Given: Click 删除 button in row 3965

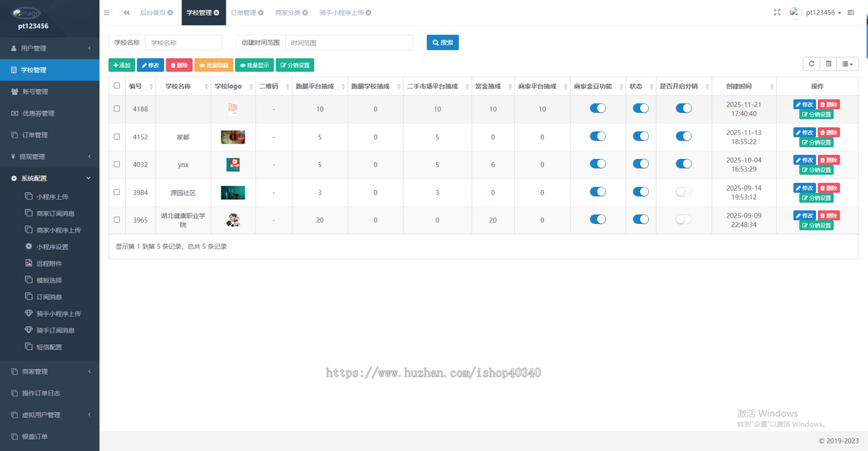Looking at the screenshot, I should coord(829,215).
